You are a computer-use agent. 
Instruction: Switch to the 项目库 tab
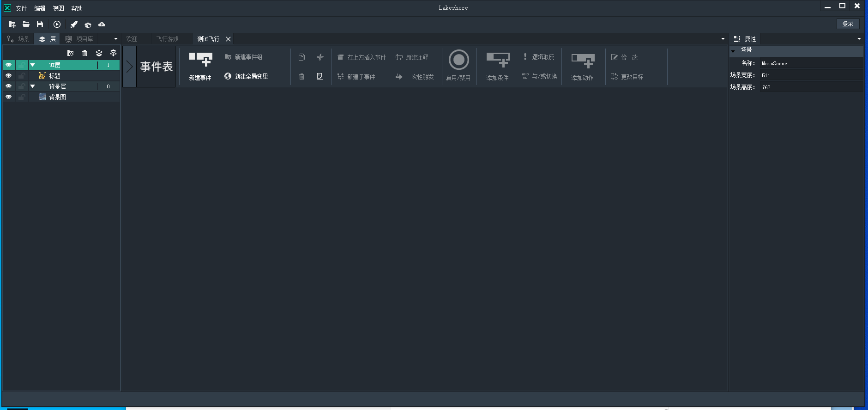[79, 39]
